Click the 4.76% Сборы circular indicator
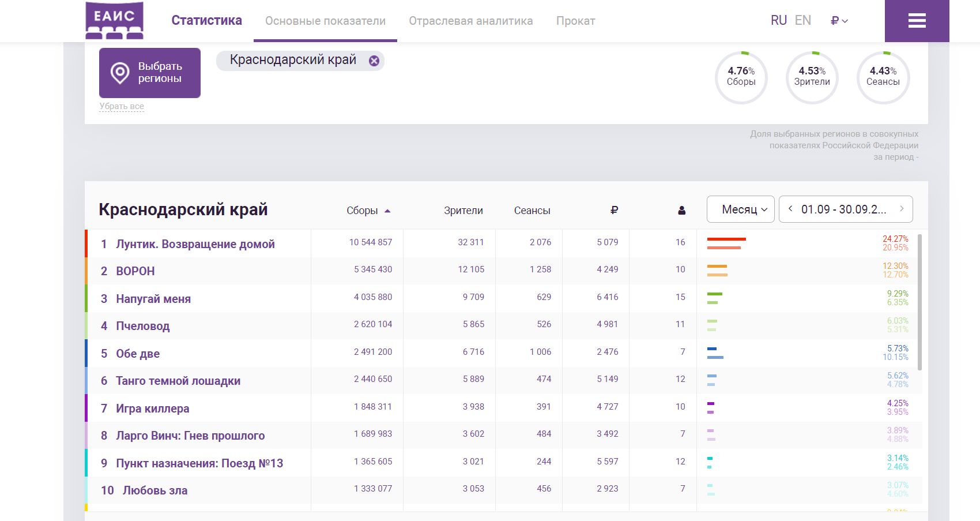 coord(741,77)
